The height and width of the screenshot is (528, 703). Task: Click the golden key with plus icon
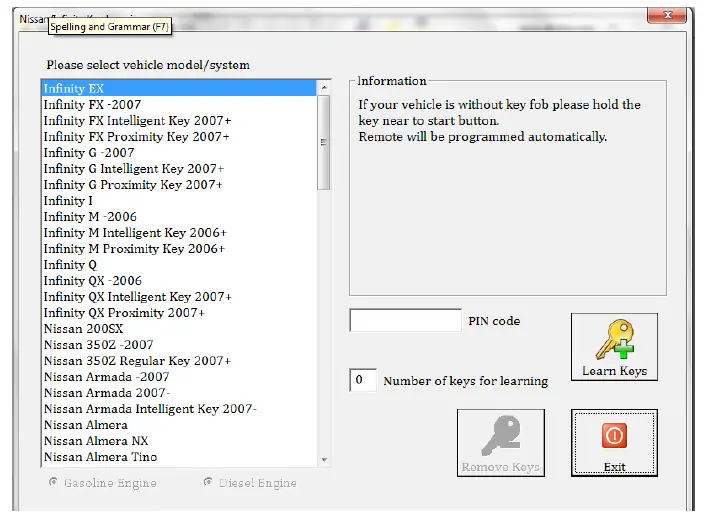614,339
